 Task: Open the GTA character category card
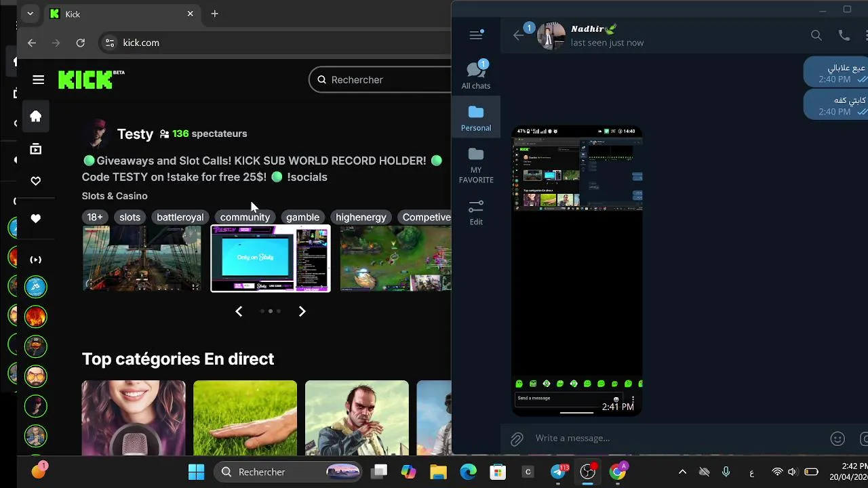357,418
